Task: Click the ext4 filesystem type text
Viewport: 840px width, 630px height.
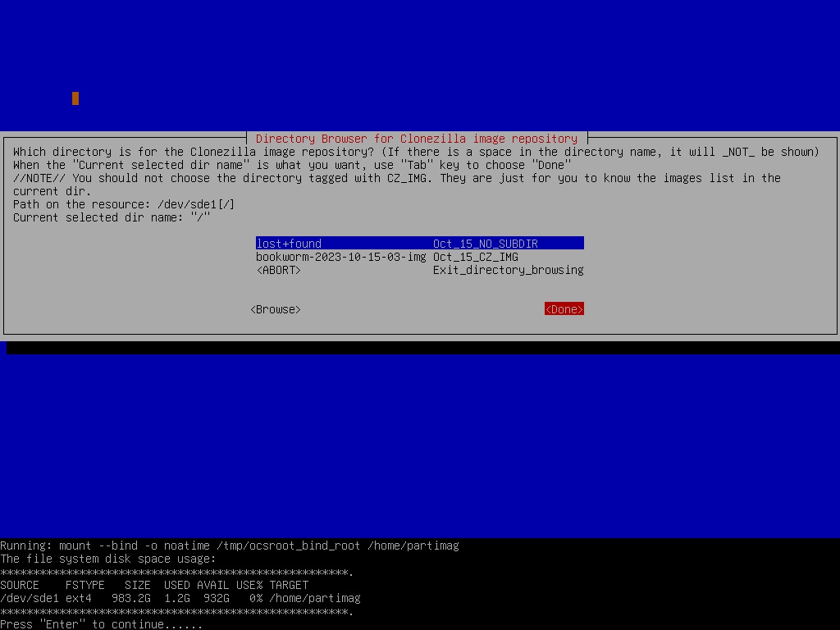Action: tap(80, 598)
